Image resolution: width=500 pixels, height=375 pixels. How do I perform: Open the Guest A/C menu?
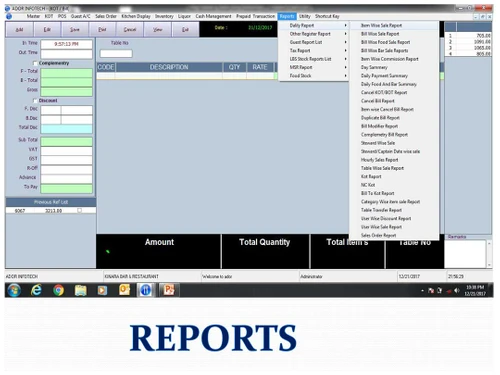[80, 16]
